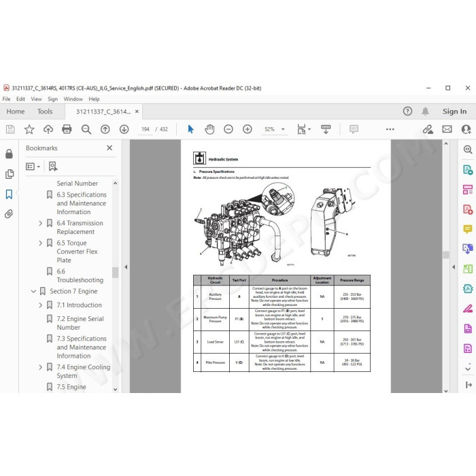
Task: Open Help question mark icon
Action: click(407, 112)
